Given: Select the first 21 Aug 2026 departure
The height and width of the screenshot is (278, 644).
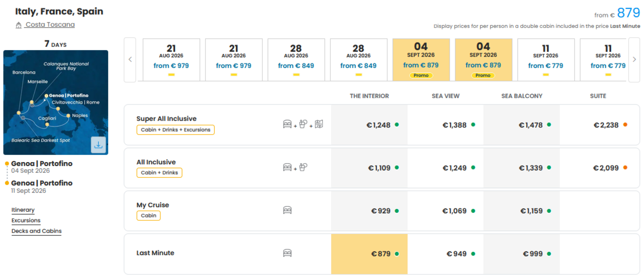Looking at the screenshot, I should click(x=171, y=60).
